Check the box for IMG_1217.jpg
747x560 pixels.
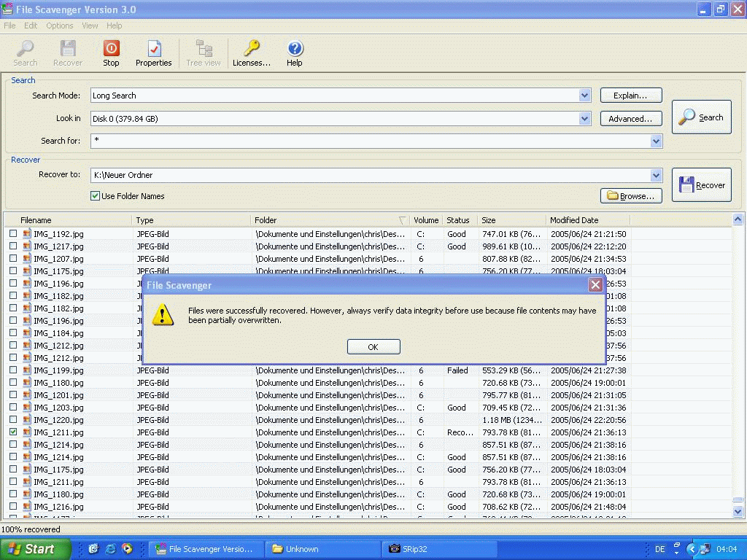coord(13,246)
